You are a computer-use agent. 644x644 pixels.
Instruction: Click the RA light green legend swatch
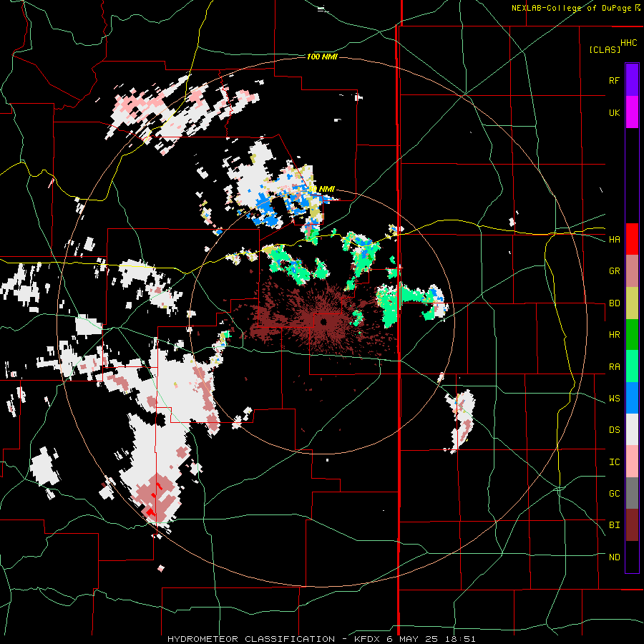[x=632, y=366]
